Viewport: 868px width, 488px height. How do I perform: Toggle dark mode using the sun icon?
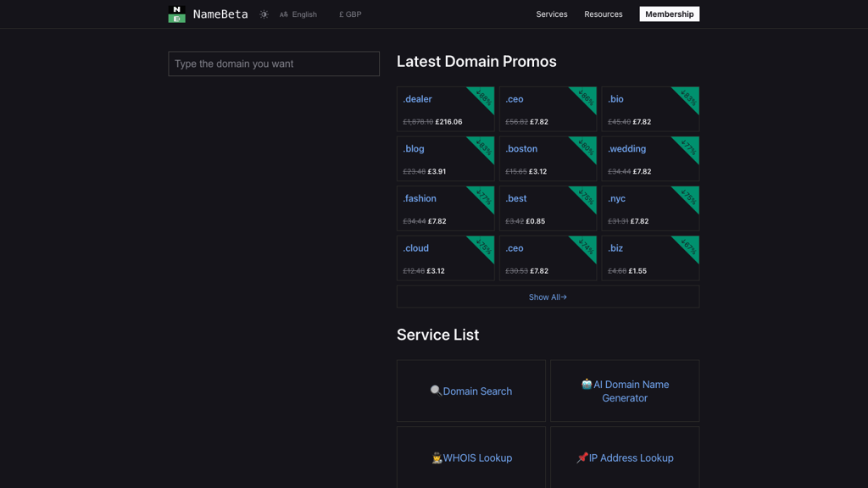(263, 14)
